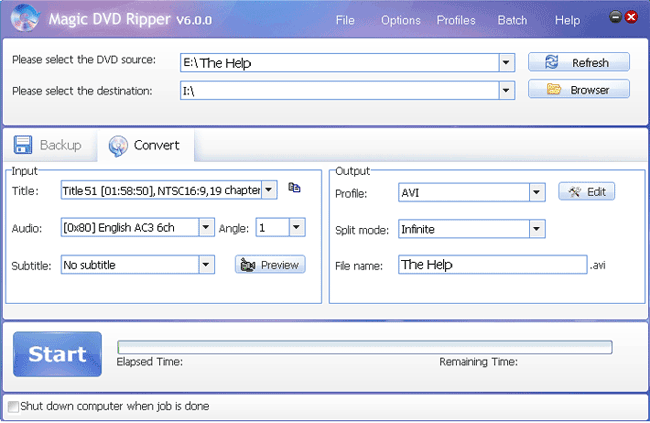Open the destination folder Browser
650x423 pixels.
579,90
